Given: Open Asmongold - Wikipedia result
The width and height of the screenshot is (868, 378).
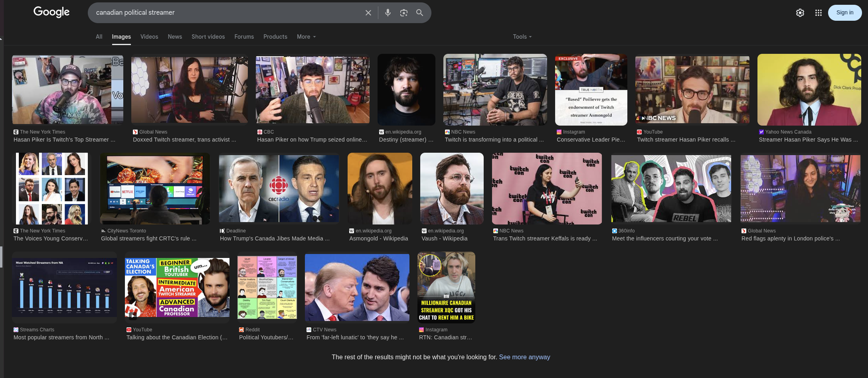Looking at the screenshot, I should click(x=378, y=238).
